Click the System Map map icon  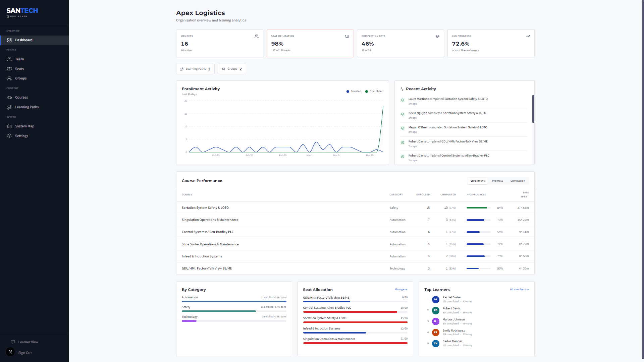9,126
